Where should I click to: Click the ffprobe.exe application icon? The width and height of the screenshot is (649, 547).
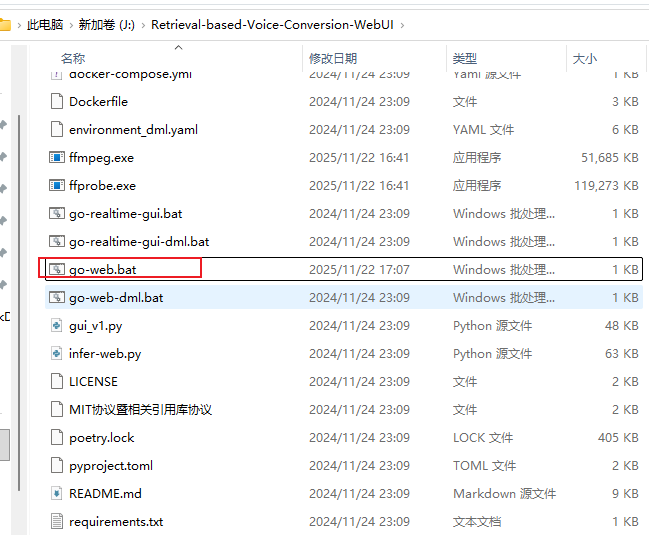pyautogui.click(x=57, y=186)
